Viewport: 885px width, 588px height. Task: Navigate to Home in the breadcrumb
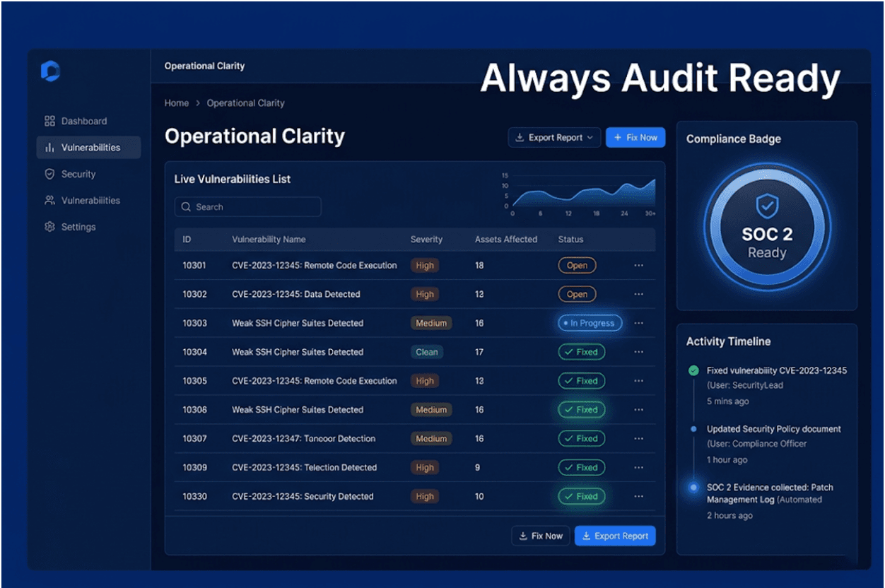177,103
